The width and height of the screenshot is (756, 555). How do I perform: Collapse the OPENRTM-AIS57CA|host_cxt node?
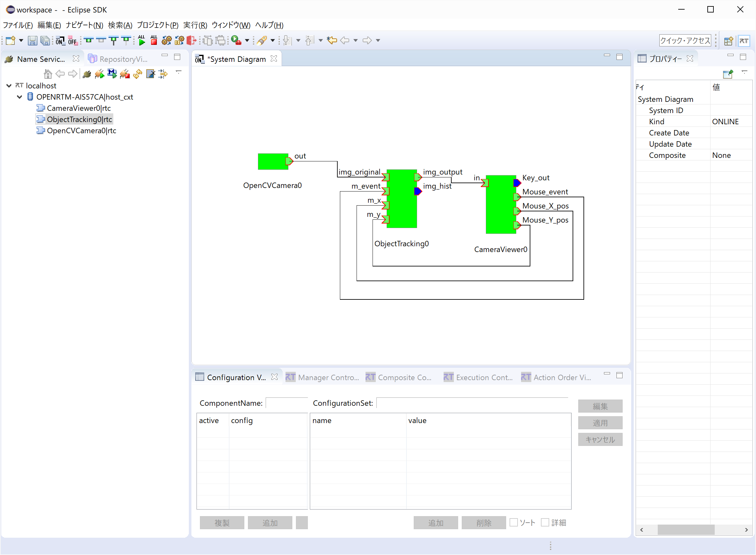pos(20,97)
